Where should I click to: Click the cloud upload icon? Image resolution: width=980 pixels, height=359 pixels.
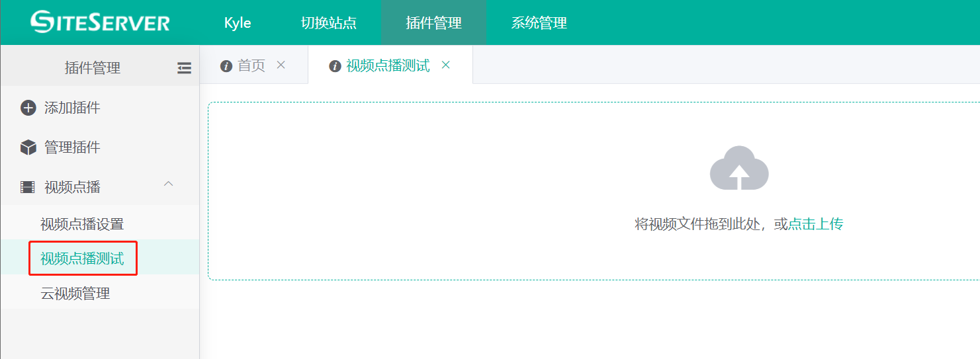pyautogui.click(x=739, y=169)
